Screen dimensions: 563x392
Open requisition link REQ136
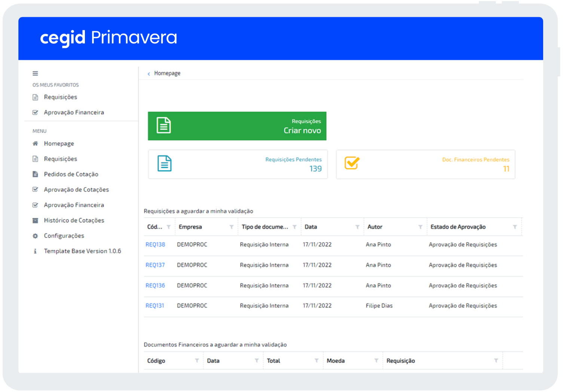155,286
